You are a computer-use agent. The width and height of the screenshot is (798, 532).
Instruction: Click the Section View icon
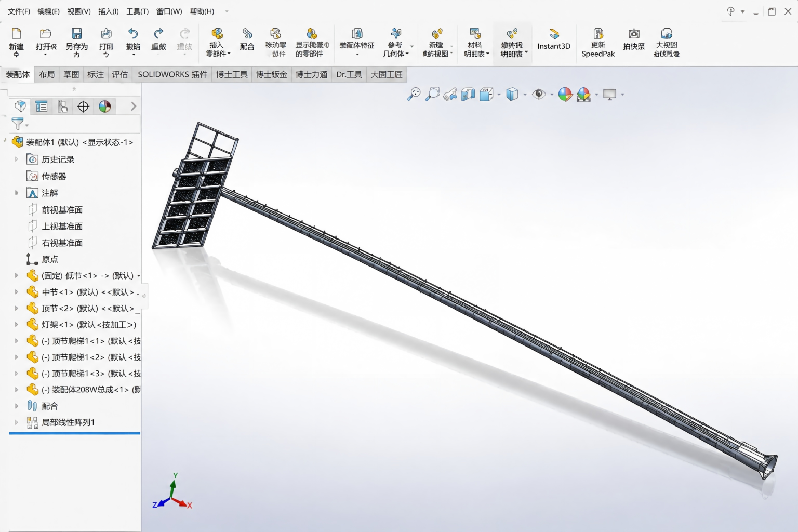pos(468,94)
